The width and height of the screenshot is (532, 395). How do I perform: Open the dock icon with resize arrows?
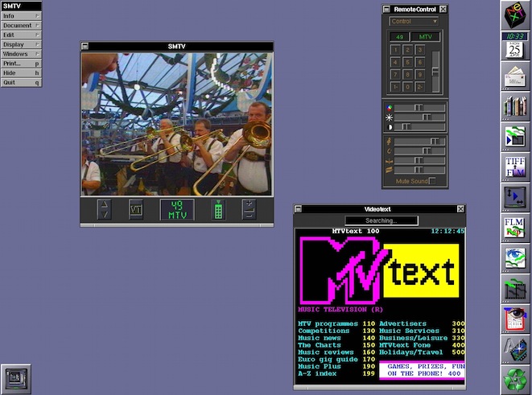click(515, 197)
